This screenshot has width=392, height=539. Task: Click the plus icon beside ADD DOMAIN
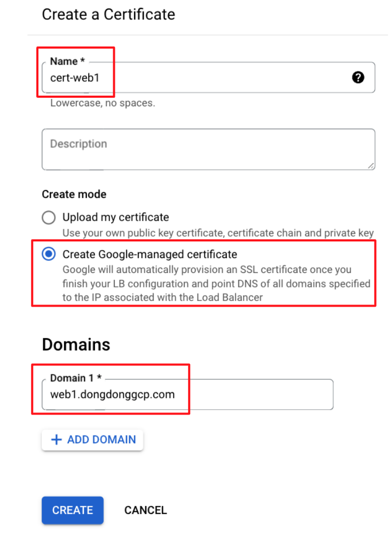coord(56,440)
